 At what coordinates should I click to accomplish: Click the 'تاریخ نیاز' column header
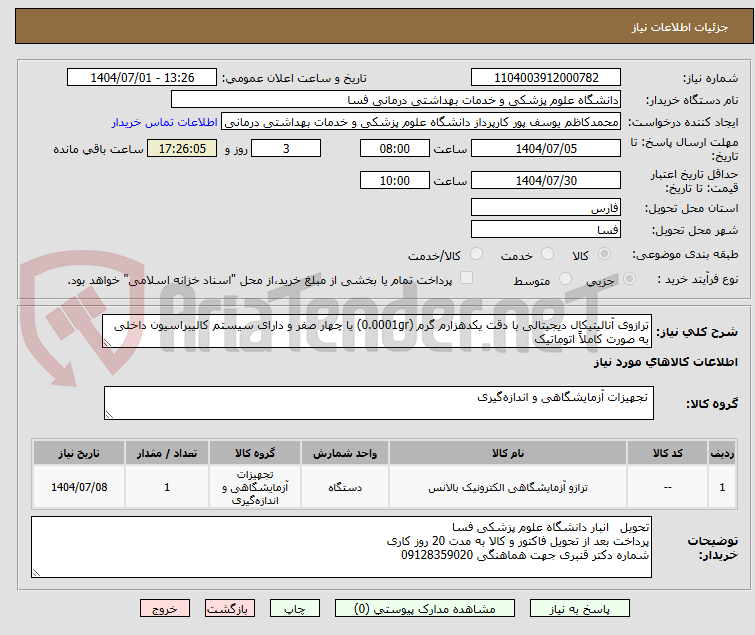click(x=79, y=453)
